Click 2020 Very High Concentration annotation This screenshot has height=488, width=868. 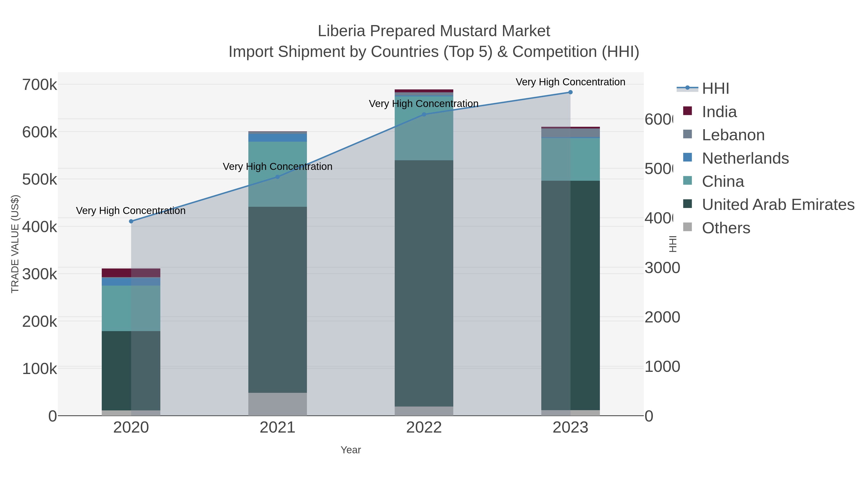[x=131, y=211]
